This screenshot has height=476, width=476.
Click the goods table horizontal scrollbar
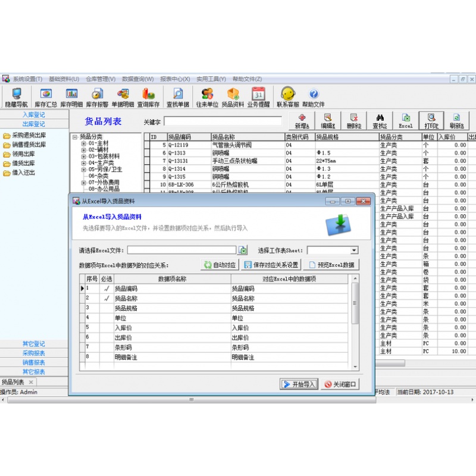point(390,363)
